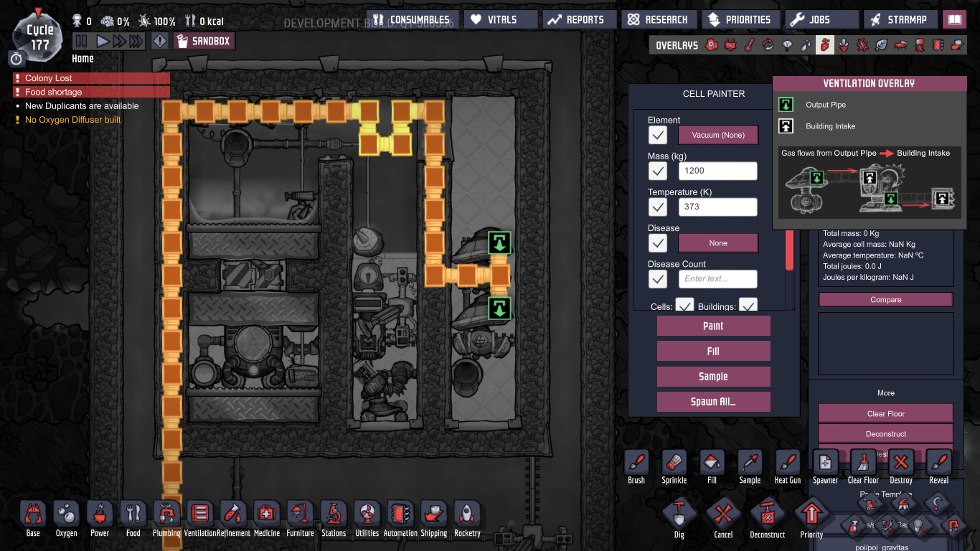Open the Disease None selector
Viewport: 980px width, 551px height.
(x=718, y=242)
